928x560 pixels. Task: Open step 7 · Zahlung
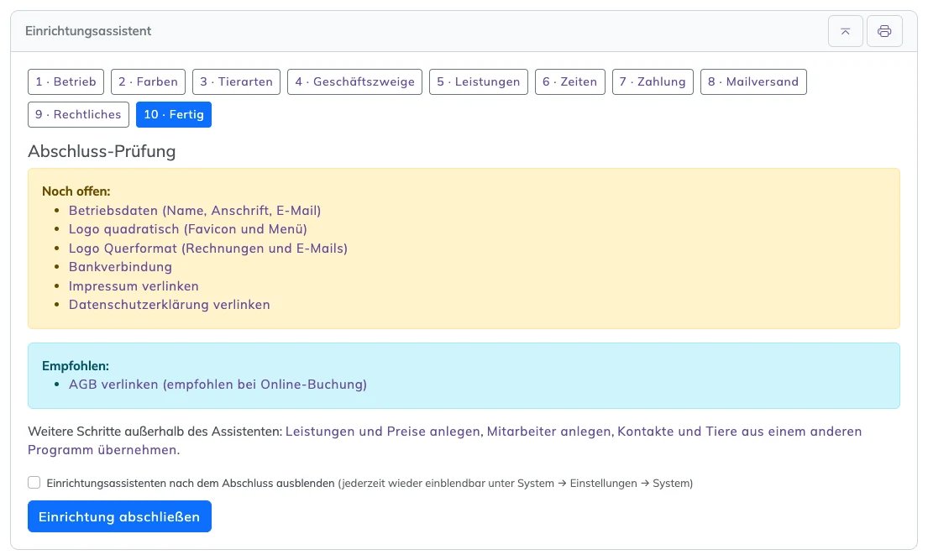point(653,81)
